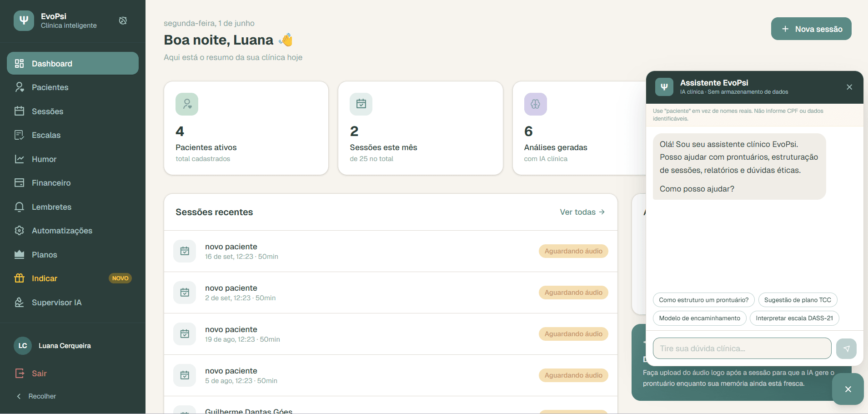Click the Planos crown icon
Screen dimensions: 868x414
(x=19, y=255)
